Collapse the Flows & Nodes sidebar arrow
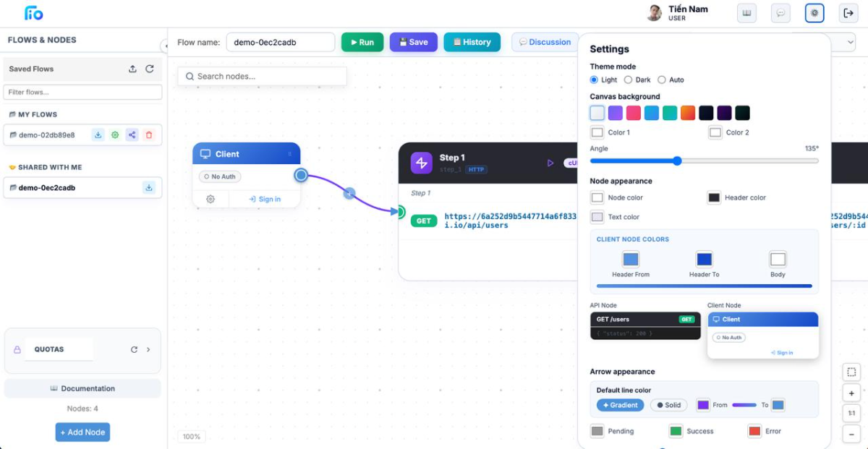The width and height of the screenshot is (868, 449). pos(164,46)
